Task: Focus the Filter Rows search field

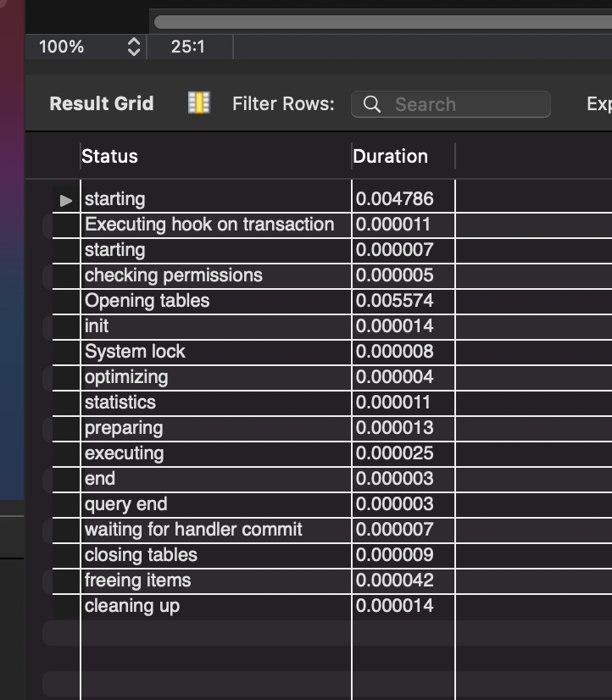Action: click(450, 104)
